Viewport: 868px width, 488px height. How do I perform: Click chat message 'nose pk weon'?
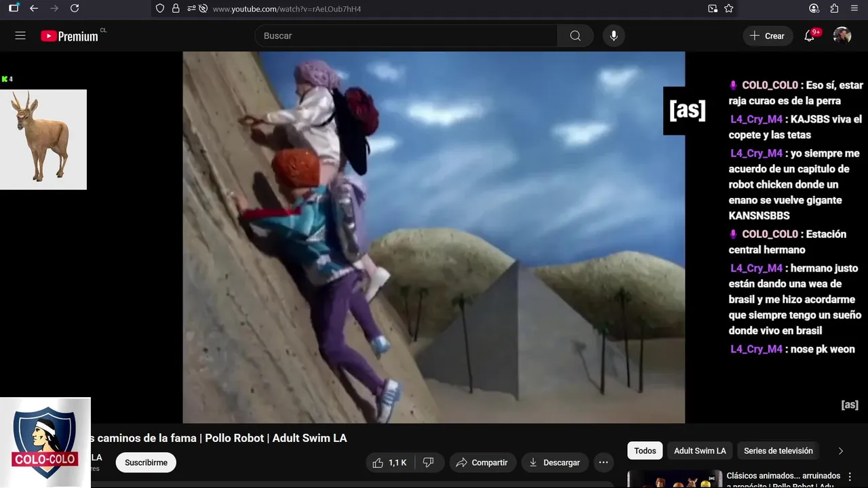pyautogui.click(x=793, y=349)
